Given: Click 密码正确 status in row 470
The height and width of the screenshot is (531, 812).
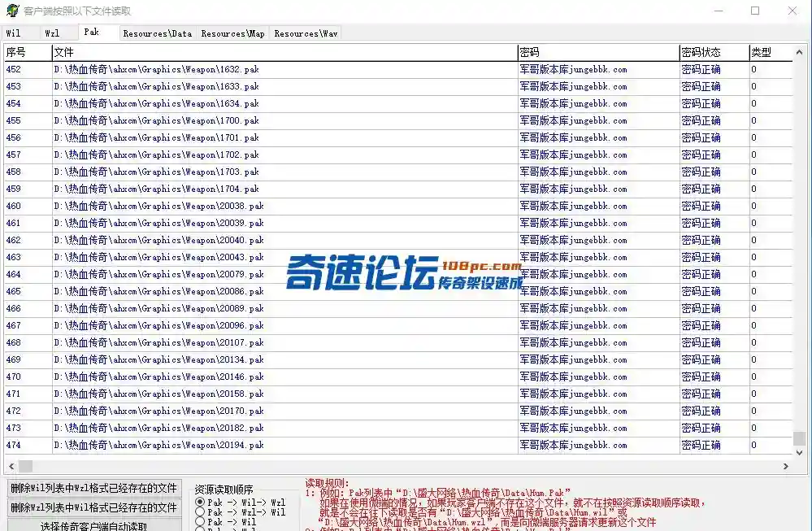Looking at the screenshot, I should coord(701,377).
